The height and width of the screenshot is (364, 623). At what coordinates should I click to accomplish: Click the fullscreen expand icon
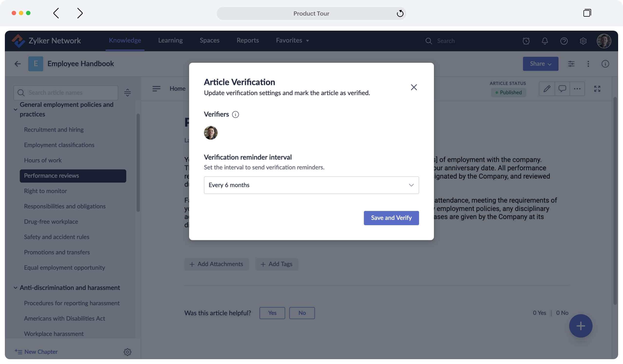[597, 89]
